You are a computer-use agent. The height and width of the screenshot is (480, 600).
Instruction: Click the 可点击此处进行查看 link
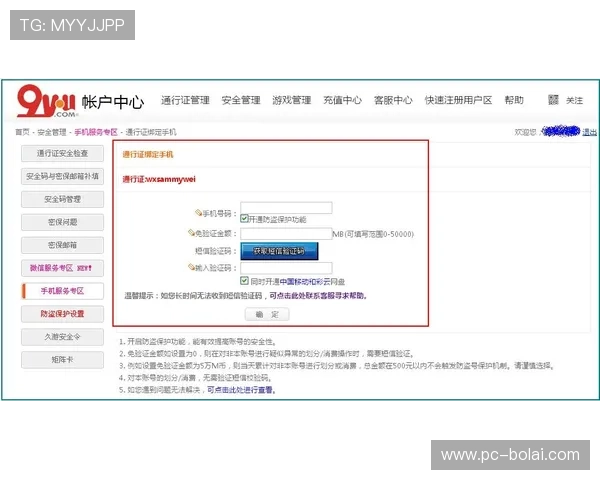(x=241, y=390)
